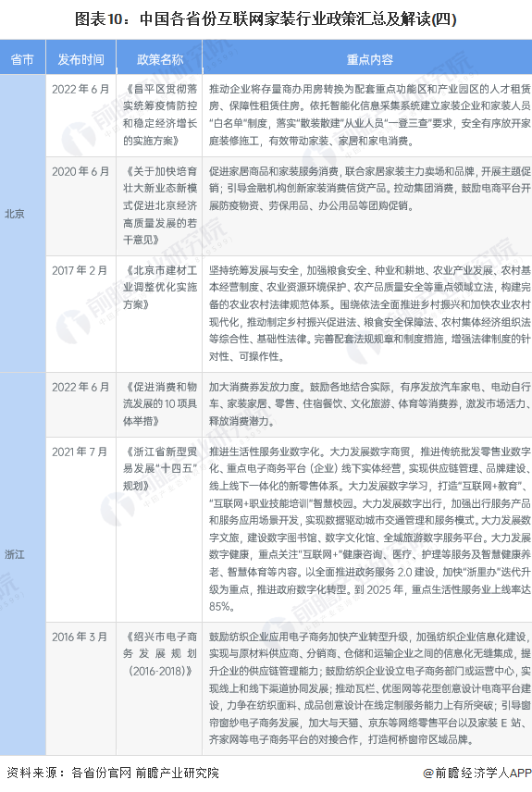This screenshot has width=532, height=792.
Task: Click content starting 加大消费券发放力度
Action: click(x=370, y=403)
